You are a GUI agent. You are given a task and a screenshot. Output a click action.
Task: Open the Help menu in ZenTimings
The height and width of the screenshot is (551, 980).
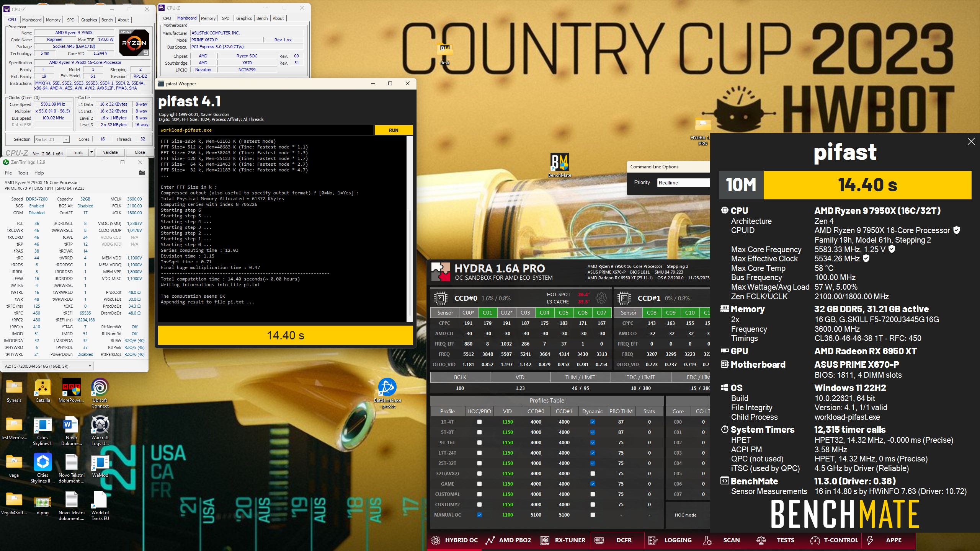(x=39, y=173)
